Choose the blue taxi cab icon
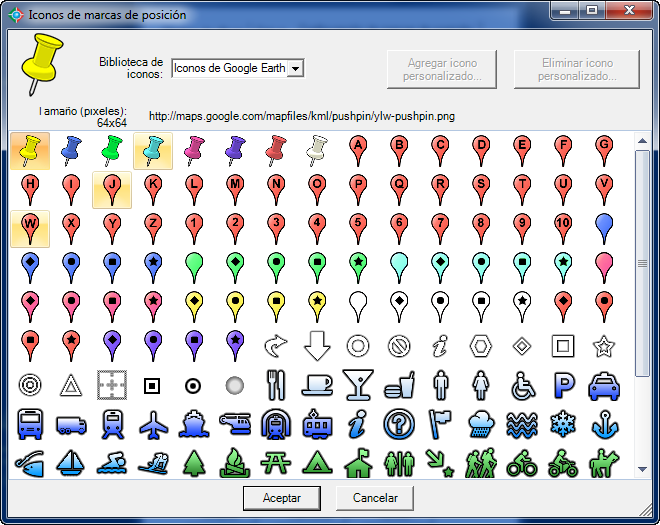Viewport: 660px width, 525px height. (604, 385)
